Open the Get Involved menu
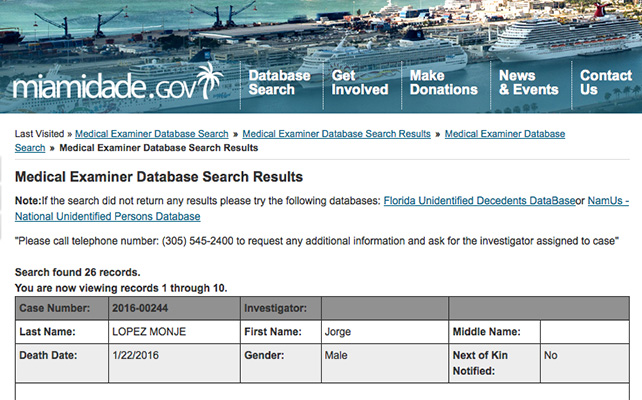Screen dimensions: 642x400 click(x=359, y=82)
